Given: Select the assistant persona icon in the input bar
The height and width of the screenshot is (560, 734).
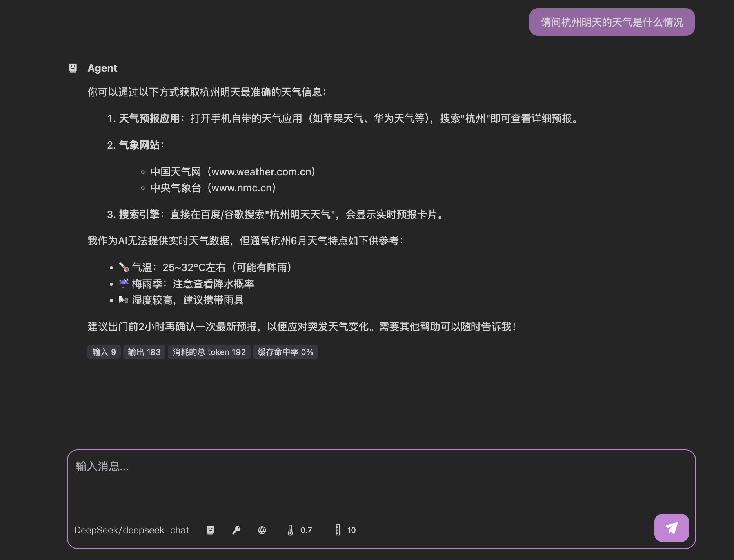Looking at the screenshot, I should [x=211, y=530].
